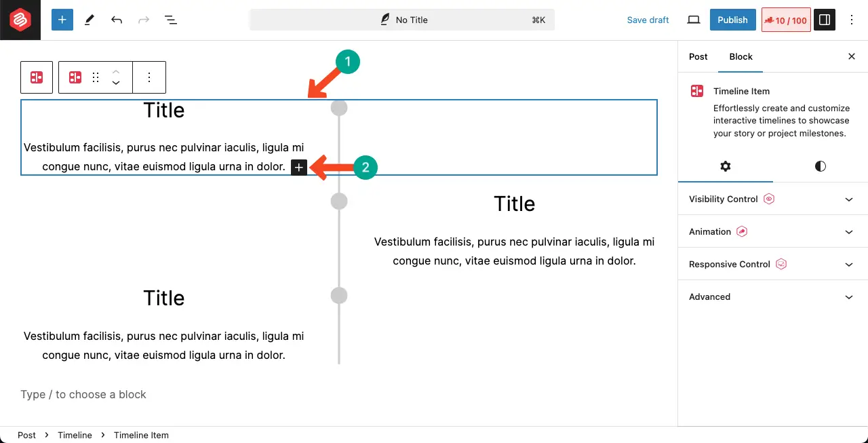Click the drag handle in block toolbar

click(96, 77)
